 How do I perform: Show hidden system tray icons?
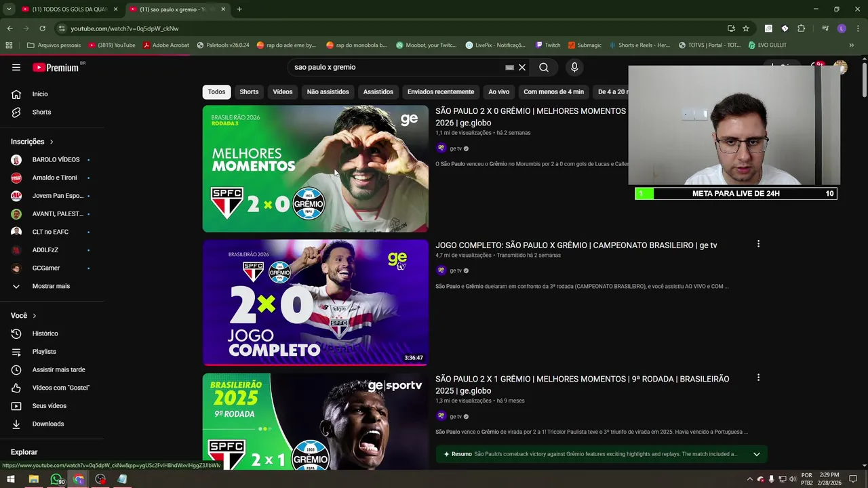749,479
